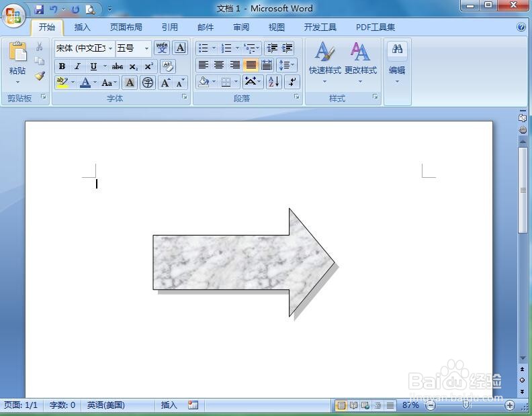Expand Quick Styles (快速样式) gallery
The width and height of the screenshot is (532, 416).
(324, 63)
